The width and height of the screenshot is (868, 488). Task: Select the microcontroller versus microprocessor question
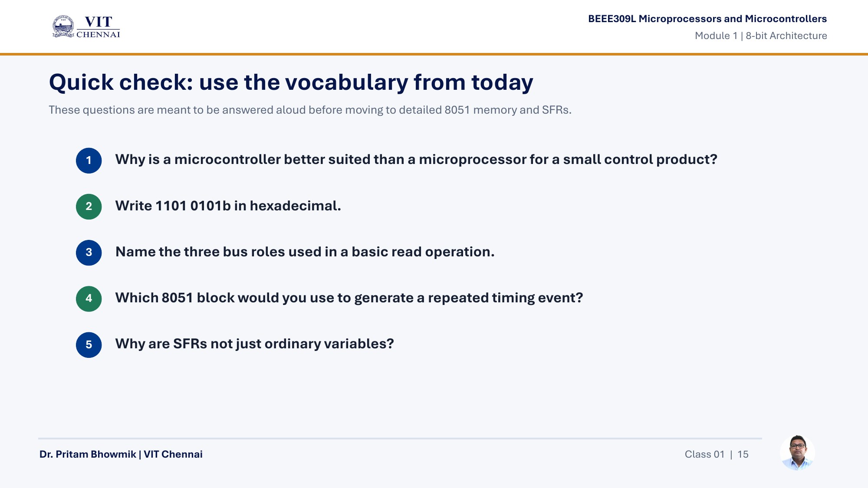[416, 160]
